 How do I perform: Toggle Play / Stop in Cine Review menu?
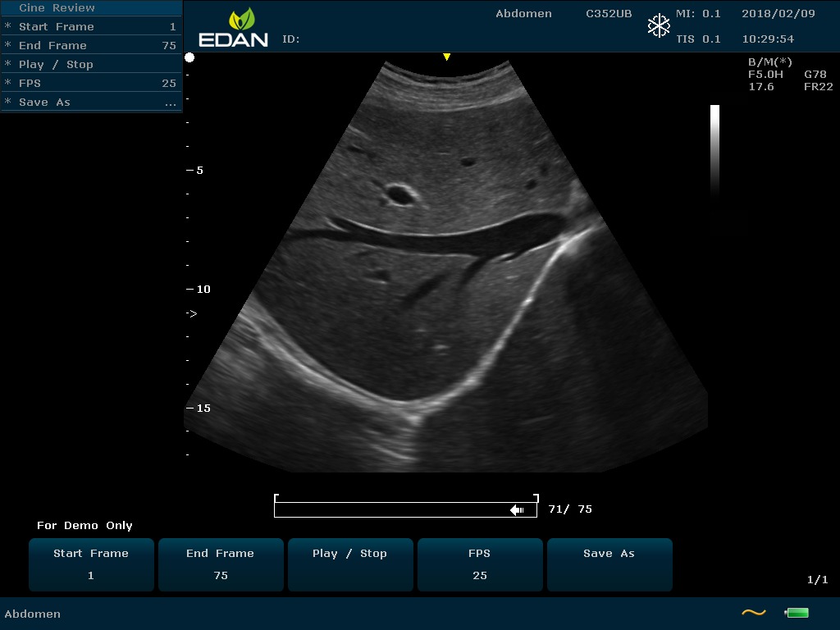coord(56,64)
